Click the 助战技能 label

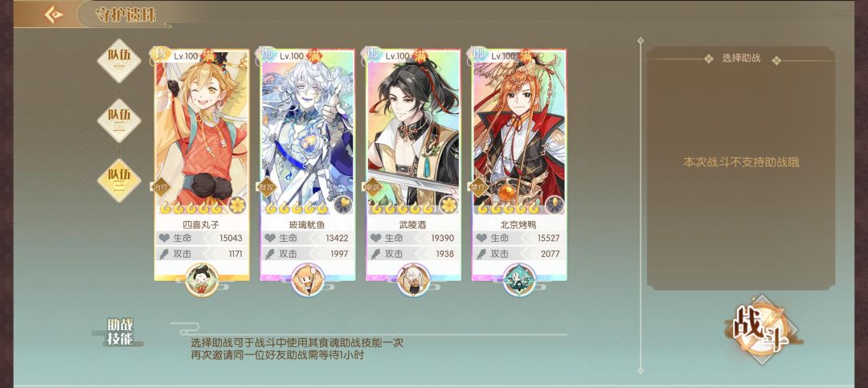(x=120, y=332)
